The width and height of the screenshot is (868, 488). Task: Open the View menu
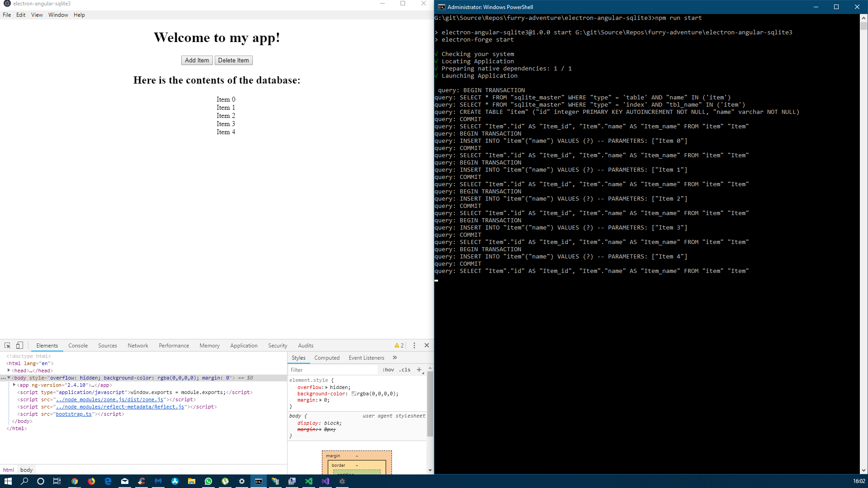(x=37, y=15)
